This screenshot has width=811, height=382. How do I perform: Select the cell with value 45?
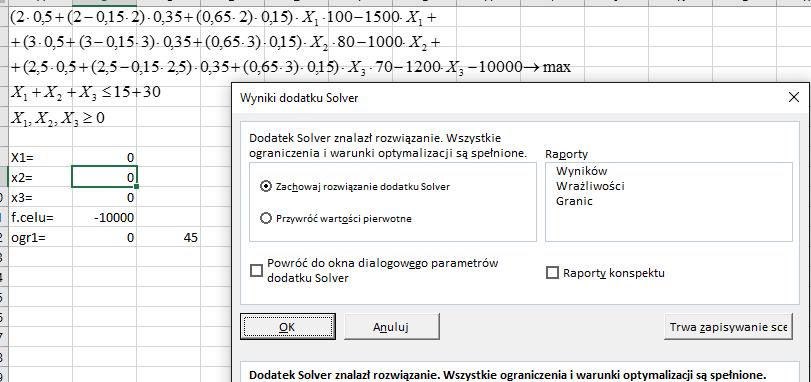169,238
